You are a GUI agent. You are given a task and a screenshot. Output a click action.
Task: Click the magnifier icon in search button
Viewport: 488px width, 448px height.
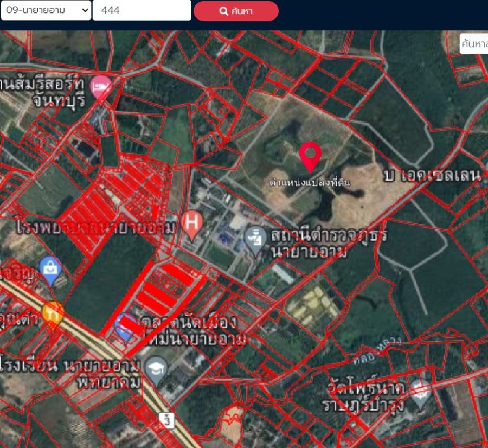pos(223,11)
